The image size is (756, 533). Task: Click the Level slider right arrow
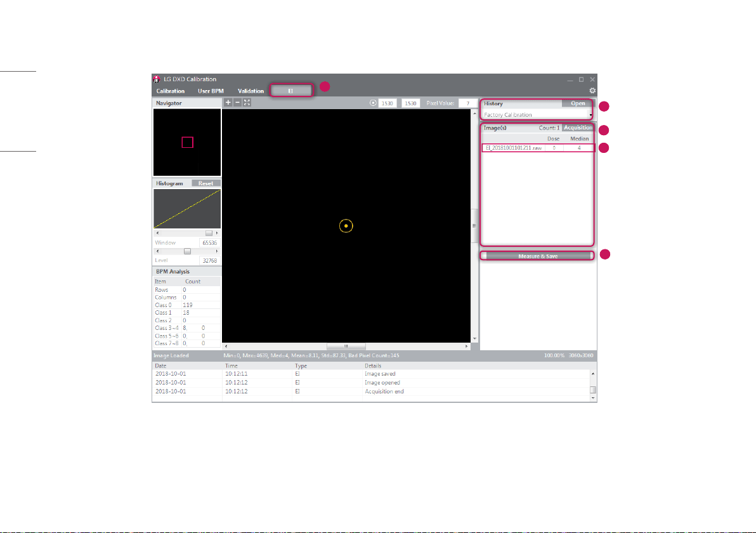pos(217,251)
